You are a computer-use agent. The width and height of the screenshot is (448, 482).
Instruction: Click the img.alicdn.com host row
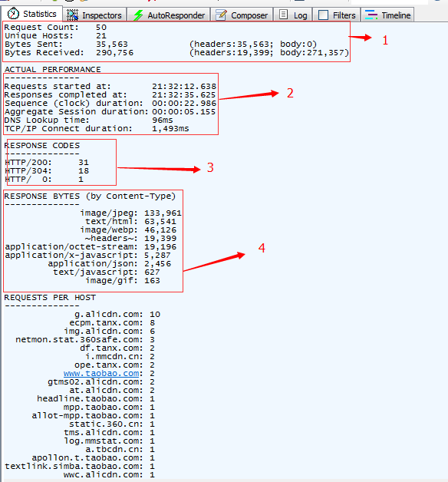110,332
